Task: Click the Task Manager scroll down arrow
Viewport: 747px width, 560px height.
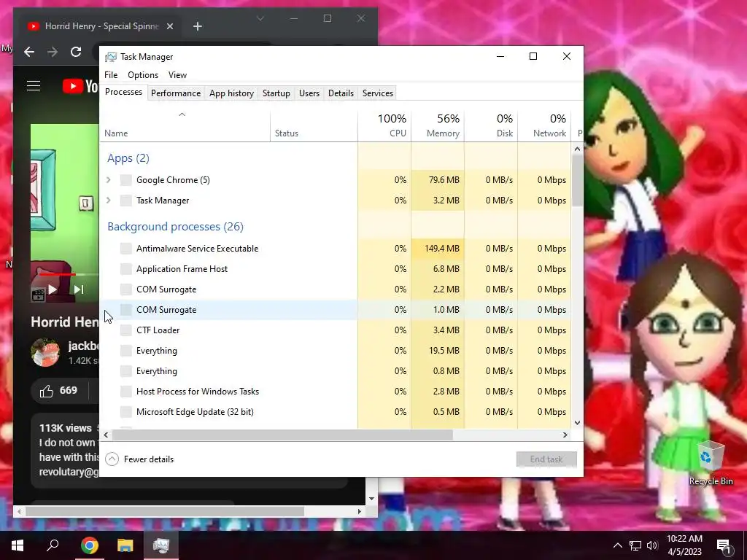Action: click(578, 422)
